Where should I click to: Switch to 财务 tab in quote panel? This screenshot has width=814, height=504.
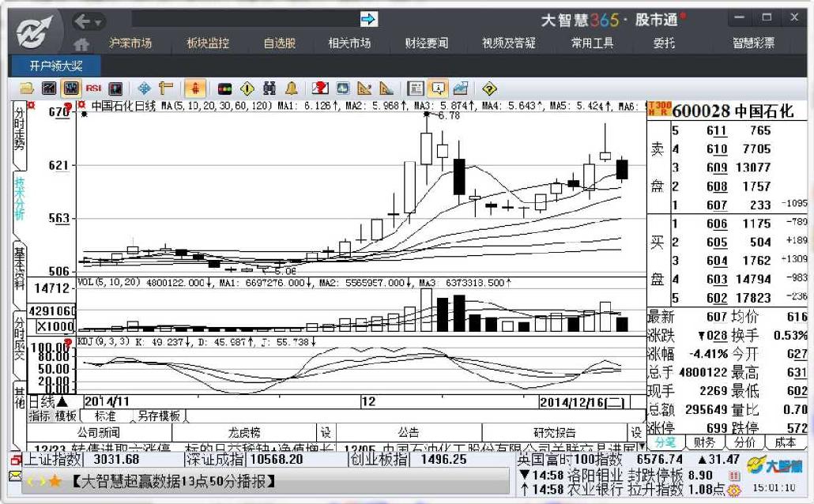[704, 442]
